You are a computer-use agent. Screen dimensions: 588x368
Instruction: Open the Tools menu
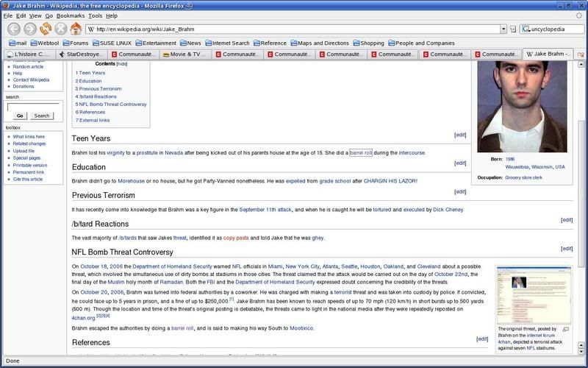click(96, 15)
